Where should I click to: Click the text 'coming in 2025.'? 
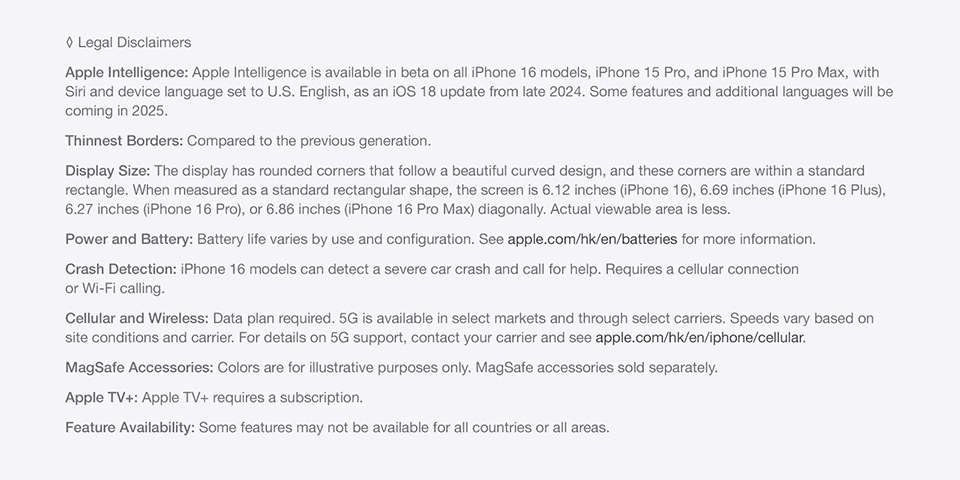click(116, 111)
